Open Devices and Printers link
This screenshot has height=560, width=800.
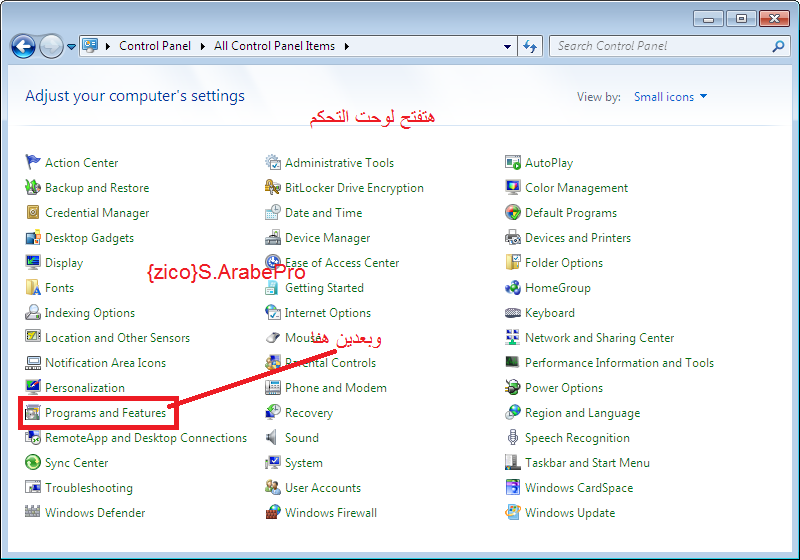pos(578,237)
